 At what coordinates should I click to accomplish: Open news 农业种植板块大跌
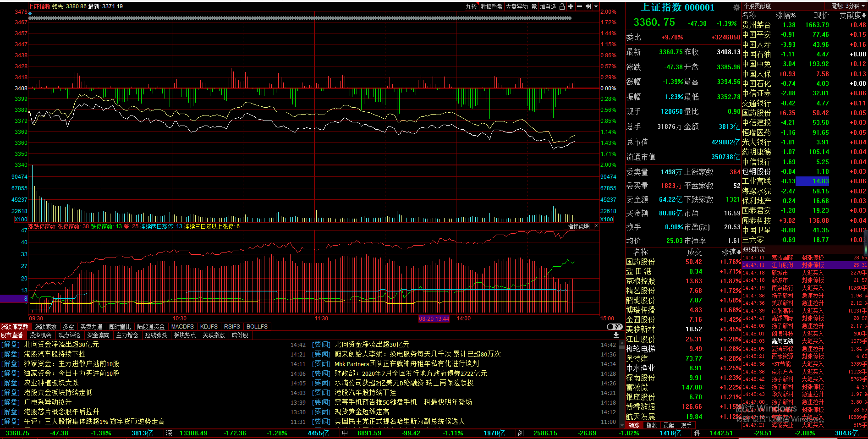pos(51,383)
